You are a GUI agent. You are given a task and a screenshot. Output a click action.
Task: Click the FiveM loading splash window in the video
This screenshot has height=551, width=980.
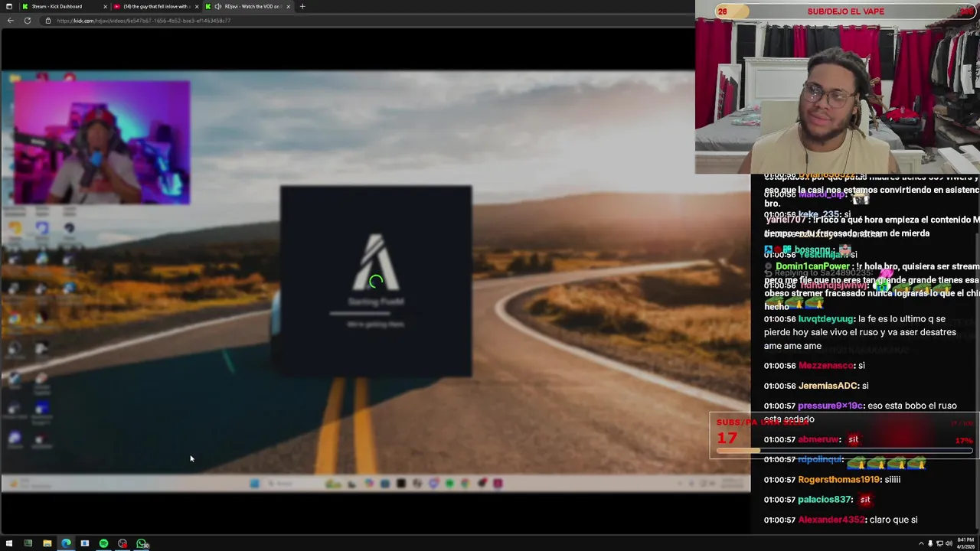pos(376,281)
